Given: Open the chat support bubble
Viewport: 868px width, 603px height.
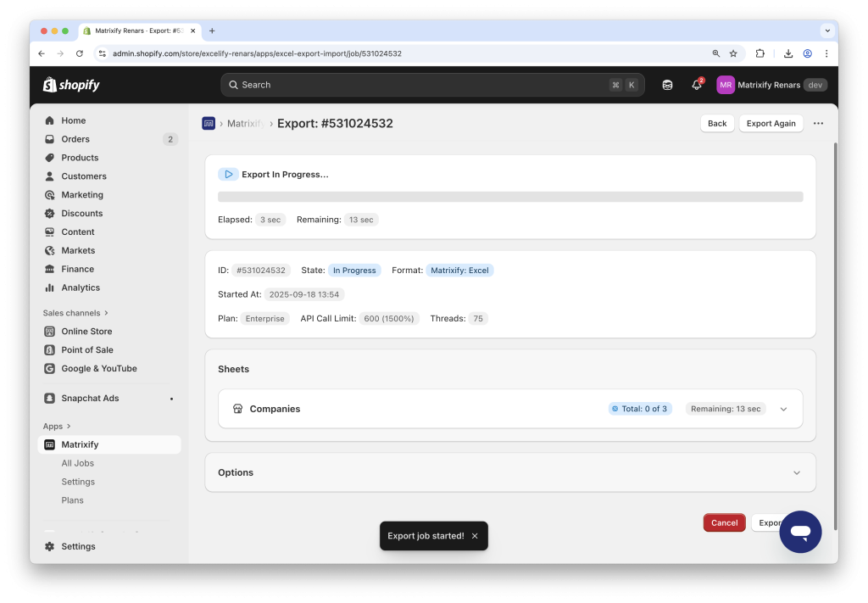Looking at the screenshot, I should click(x=800, y=532).
